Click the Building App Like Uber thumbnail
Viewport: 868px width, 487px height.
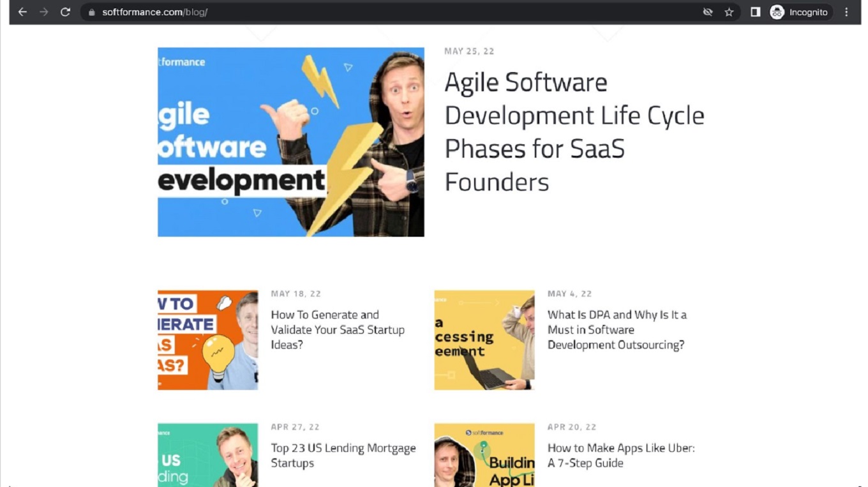point(484,454)
